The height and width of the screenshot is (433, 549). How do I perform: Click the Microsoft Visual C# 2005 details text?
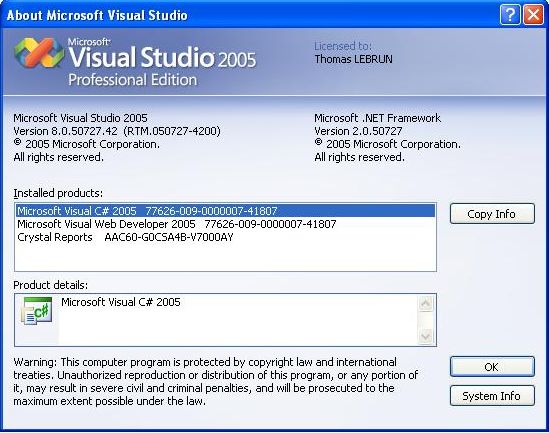click(x=121, y=302)
